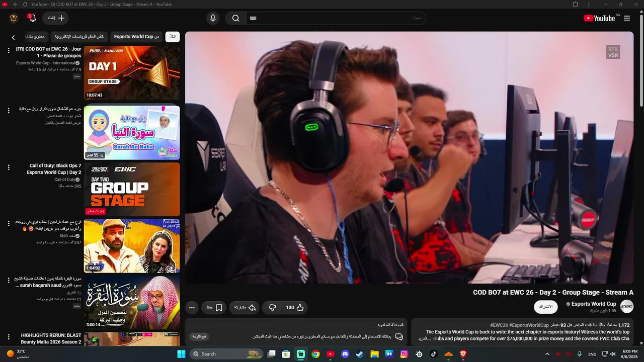Click the video title 'COD BO7 at EWC 26'

553,292
